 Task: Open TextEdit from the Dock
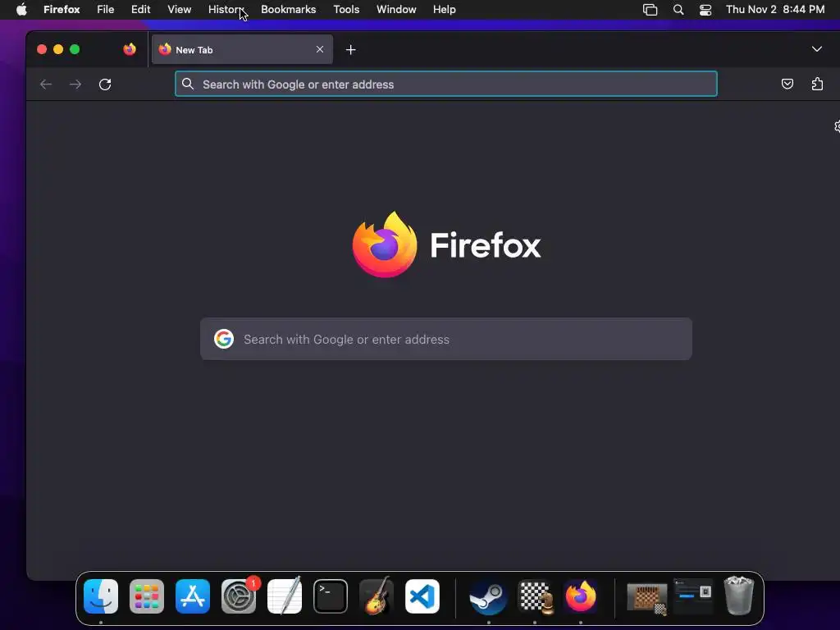pos(285,596)
